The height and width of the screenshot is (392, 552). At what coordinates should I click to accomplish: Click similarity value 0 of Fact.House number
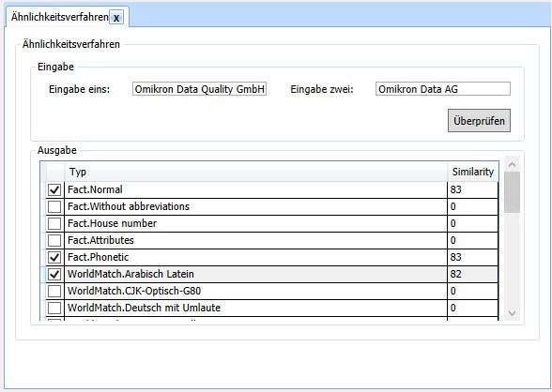point(453,223)
